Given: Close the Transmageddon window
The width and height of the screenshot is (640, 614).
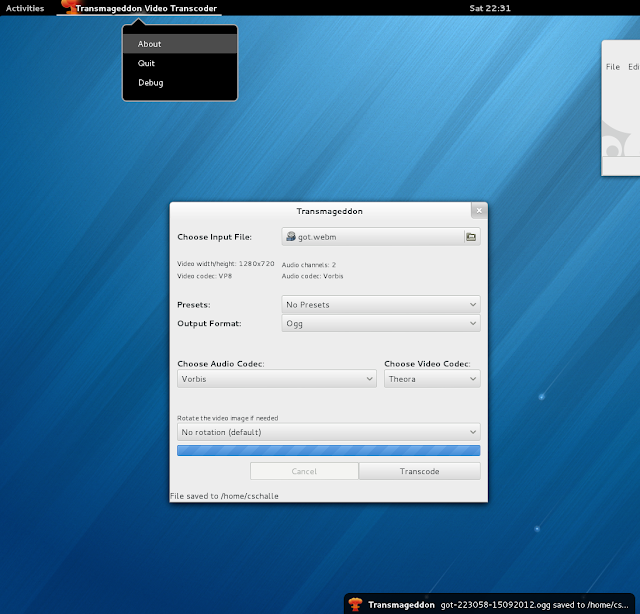Looking at the screenshot, I should coord(479,211).
